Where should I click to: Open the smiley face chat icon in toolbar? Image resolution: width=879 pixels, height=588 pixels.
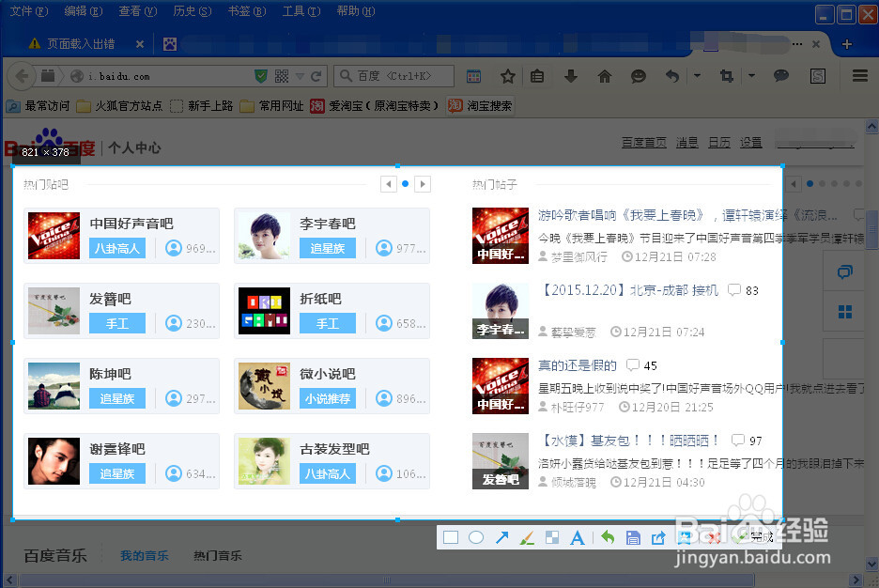(x=638, y=76)
